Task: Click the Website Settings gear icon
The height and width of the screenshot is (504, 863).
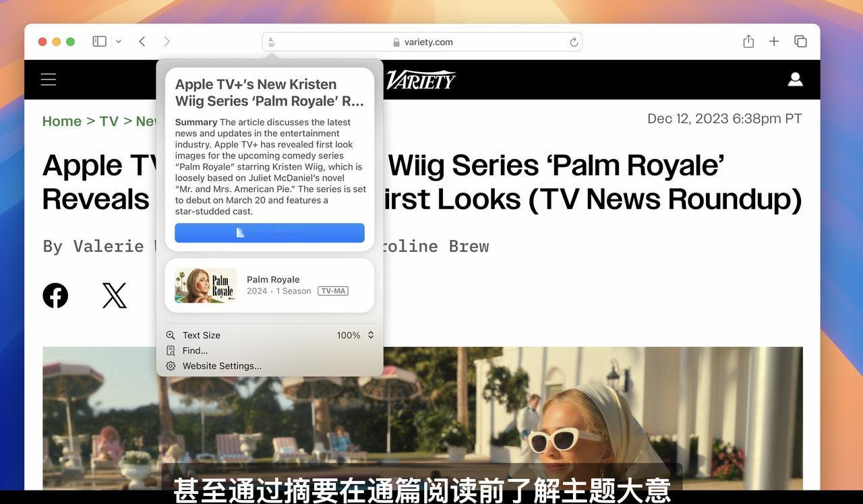Action: coord(171,366)
